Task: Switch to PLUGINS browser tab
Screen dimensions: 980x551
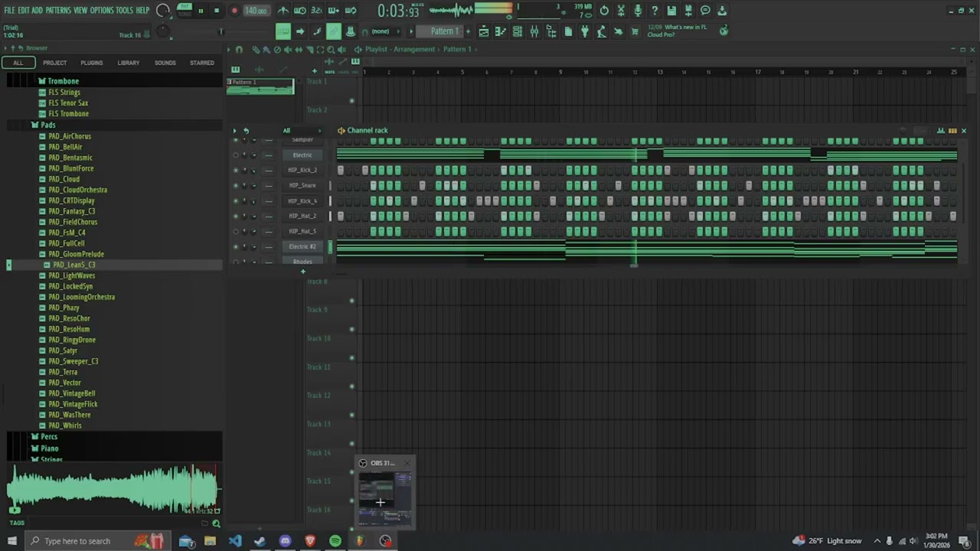Action: (92, 63)
